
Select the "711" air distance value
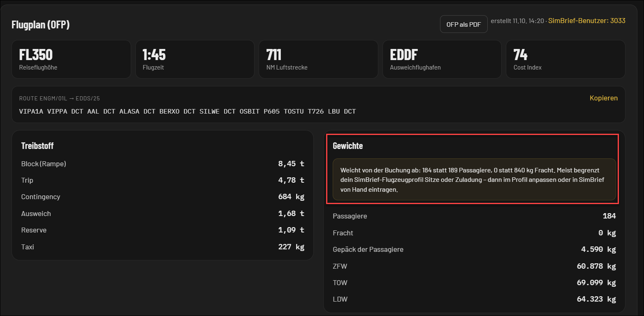274,55
